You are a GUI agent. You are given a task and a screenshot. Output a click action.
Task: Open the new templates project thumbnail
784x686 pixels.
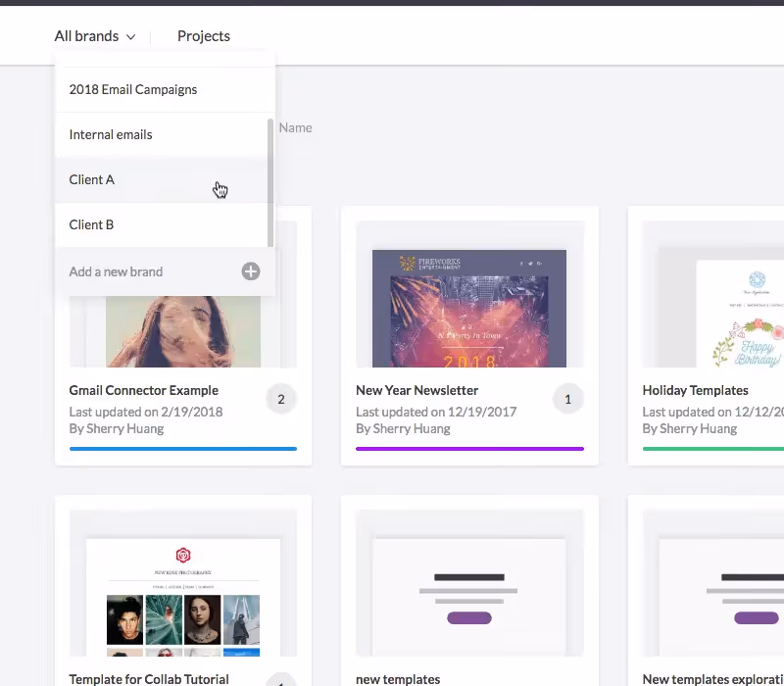(469, 583)
